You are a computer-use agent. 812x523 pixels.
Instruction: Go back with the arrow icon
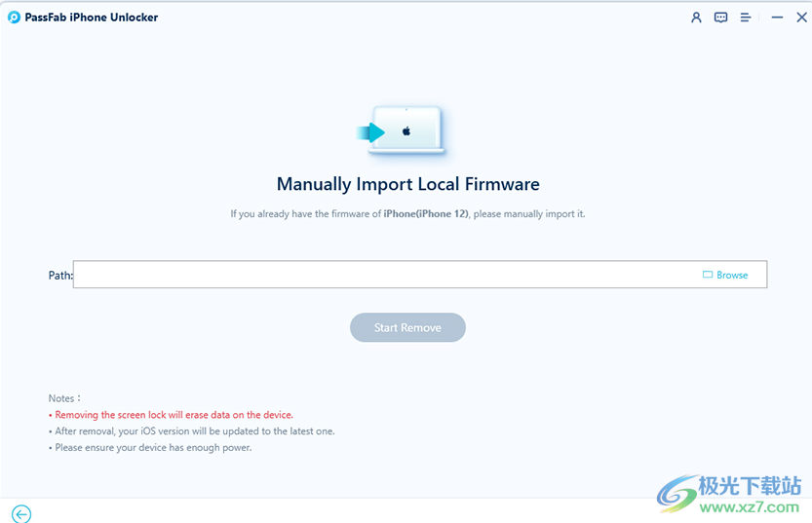[x=21, y=513]
